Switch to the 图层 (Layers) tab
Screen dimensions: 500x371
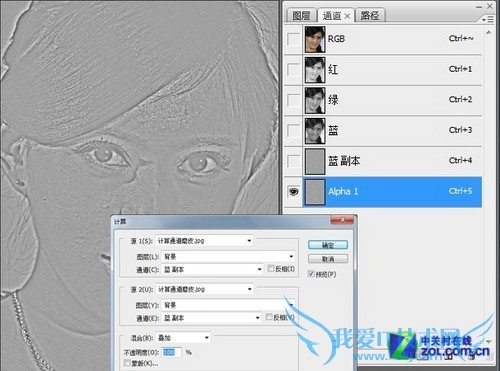pyautogui.click(x=301, y=16)
